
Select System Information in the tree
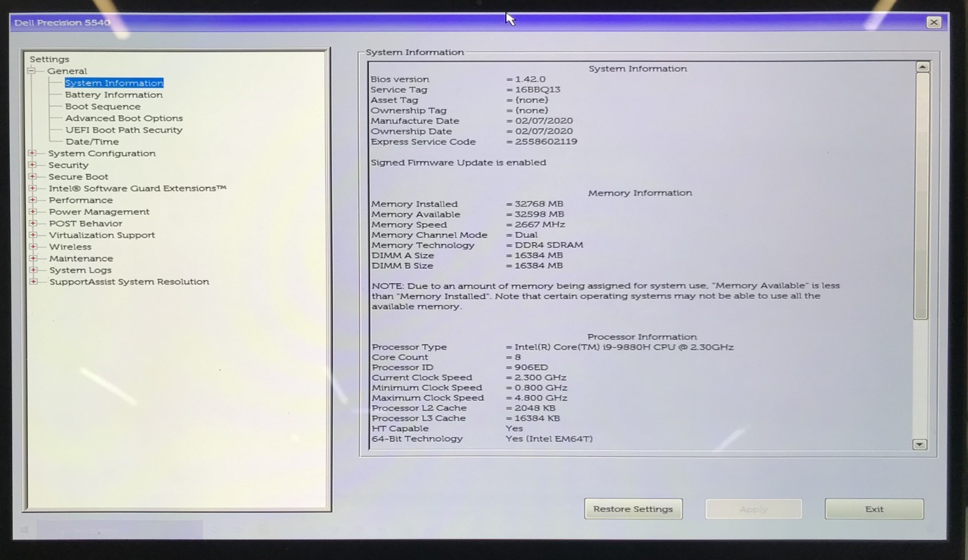click(x=114, y=83)
